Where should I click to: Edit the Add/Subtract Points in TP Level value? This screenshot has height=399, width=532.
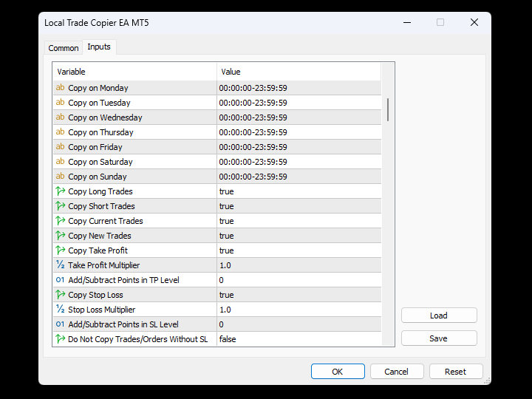[x=299, y=280]
